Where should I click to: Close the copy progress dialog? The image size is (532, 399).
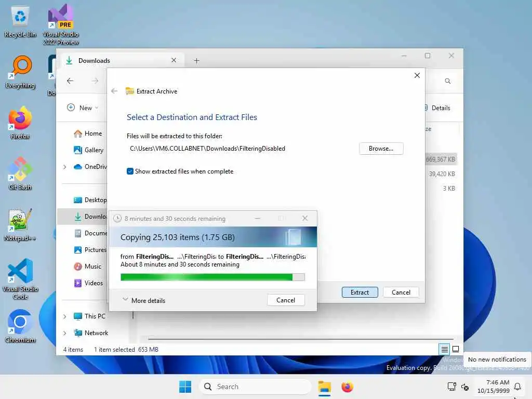point(304,218)
